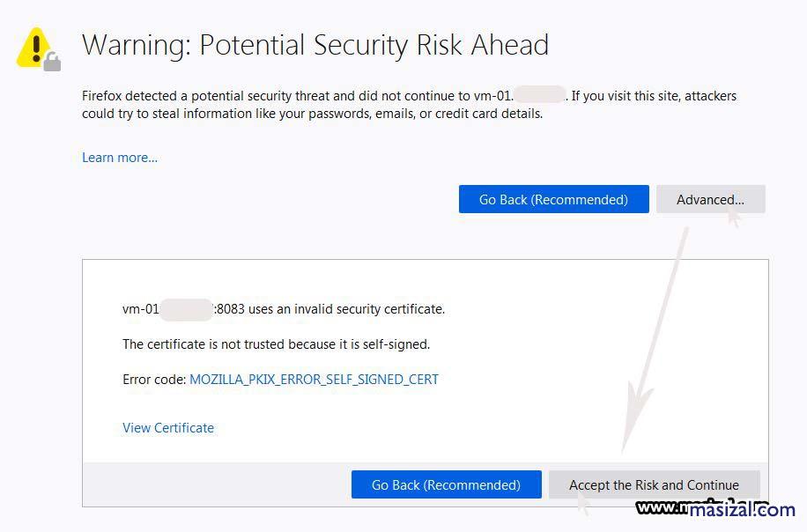Image resolution: width=807 pixels, height=532 pixels.
Task: Click the lower Go Back (Recommended) button
Action: [x=446, y=484]
